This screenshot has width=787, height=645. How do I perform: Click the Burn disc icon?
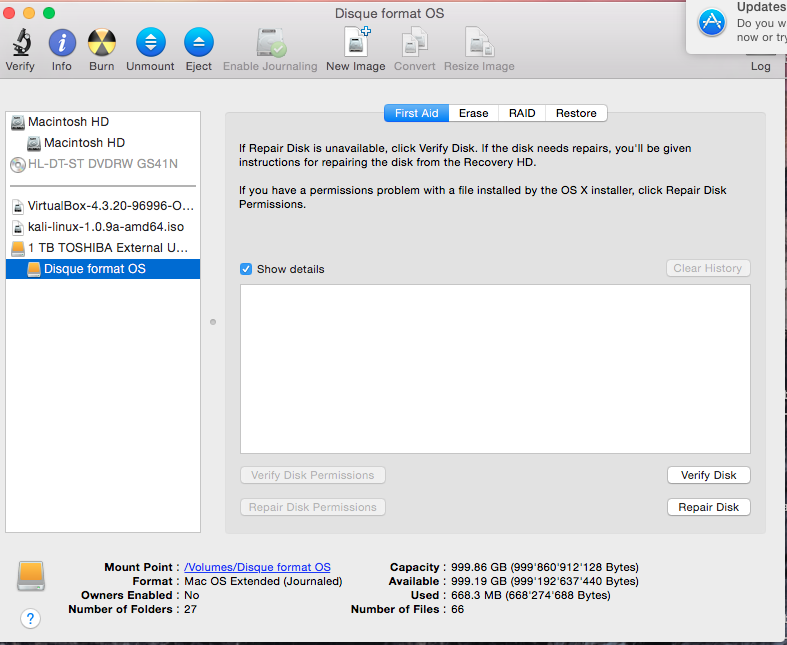point(101,43)
